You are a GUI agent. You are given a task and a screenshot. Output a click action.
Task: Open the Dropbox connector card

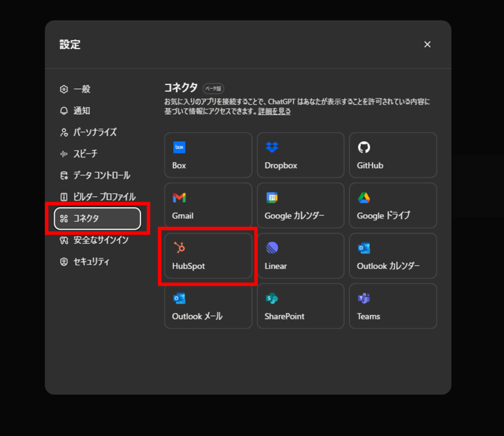click(x=301, y=155)
